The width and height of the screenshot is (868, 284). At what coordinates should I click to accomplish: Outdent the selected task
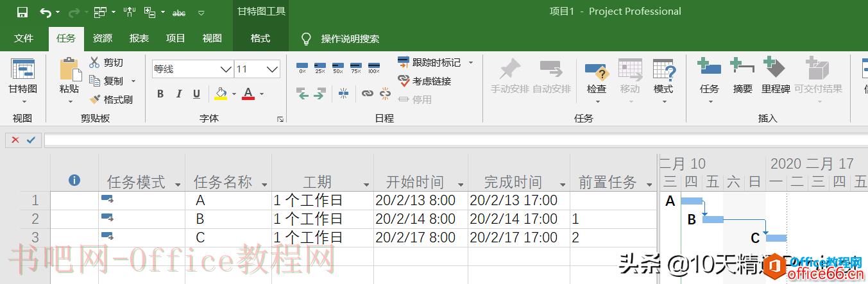pyautogui.click(x=303, y=94)
